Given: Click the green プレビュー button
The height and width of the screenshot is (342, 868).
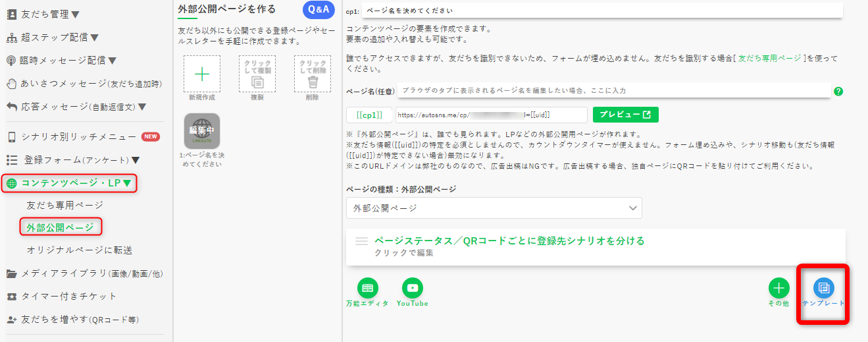Looking at the screenshot, I should (x=625, y=115).
